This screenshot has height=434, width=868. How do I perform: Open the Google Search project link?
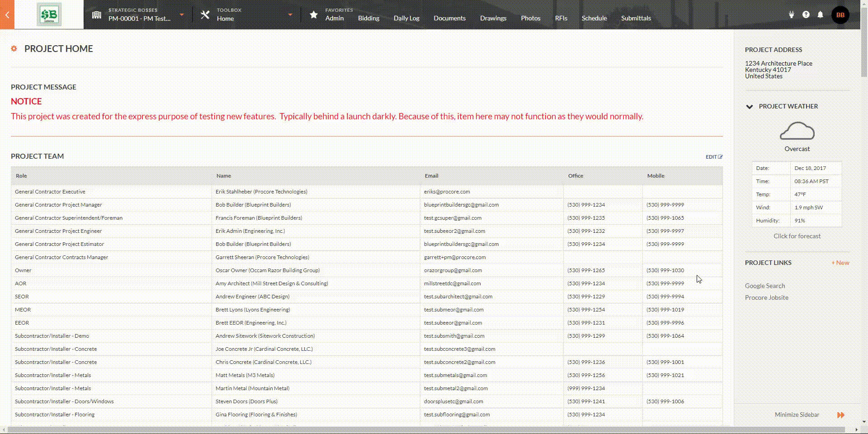click(764, 286)
